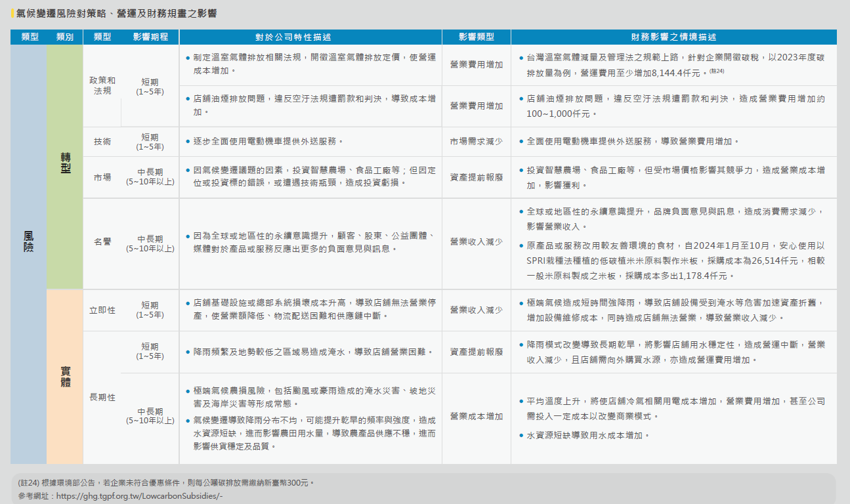Image resolution: width=850 pixels, height=504 pixels.
Task: Click the 財務影響之情境描述 column header
Action: [673, 37]
